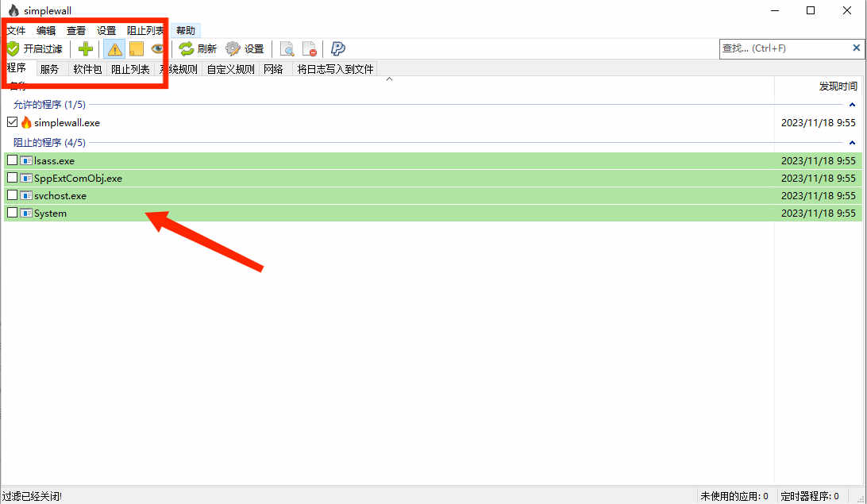The image size is (867, 504).
Task: Open the 文件 menu
Action: [16, 30]
